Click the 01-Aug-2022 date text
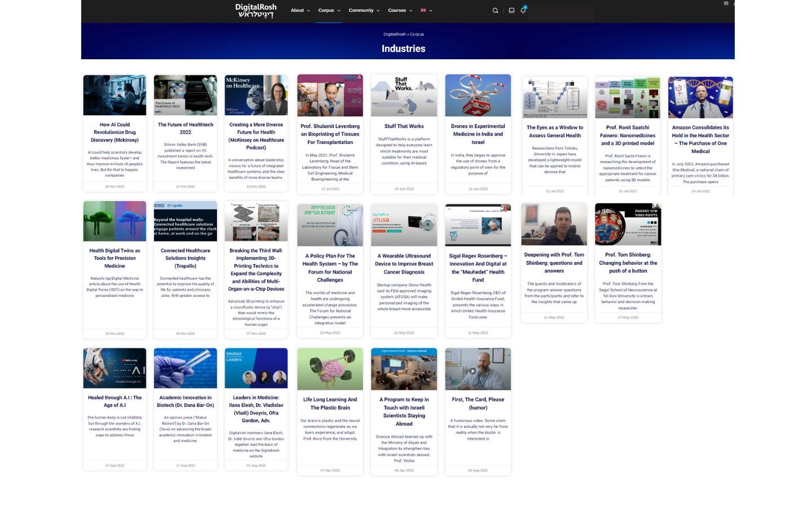 (x=256, y=466)
